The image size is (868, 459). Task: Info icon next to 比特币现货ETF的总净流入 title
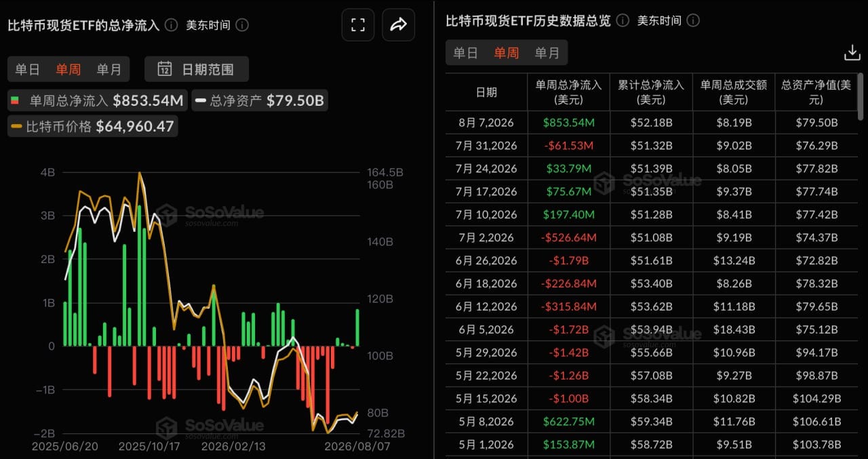[172, 25]
